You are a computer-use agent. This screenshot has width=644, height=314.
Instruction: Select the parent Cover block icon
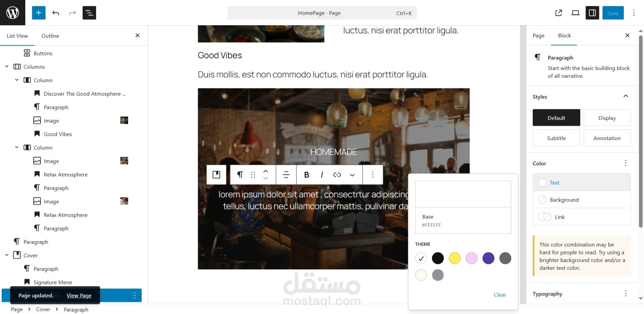pos(217,175)
